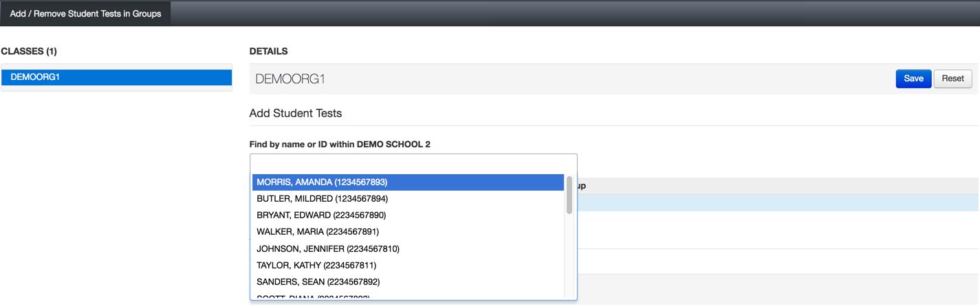
Task: Click the student dropdown list scrollbar
Action: click(569, 195)
